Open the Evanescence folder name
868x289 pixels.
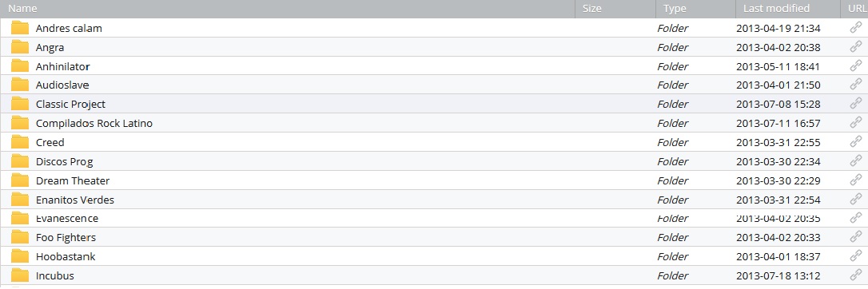point(67,218)
